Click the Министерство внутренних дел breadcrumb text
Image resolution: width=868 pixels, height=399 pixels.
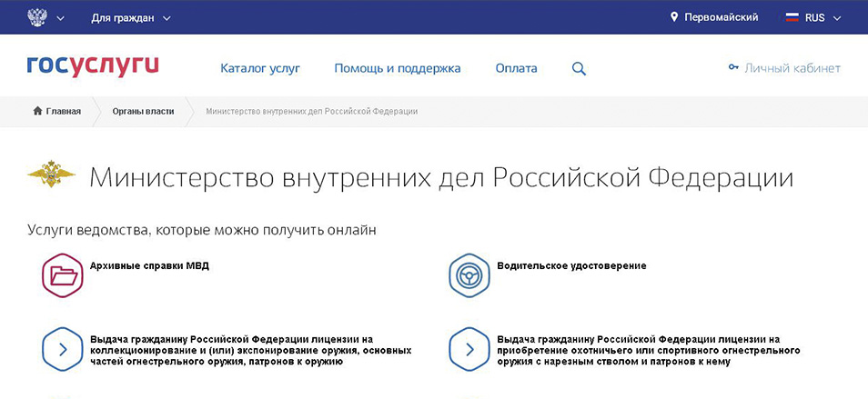312,111
